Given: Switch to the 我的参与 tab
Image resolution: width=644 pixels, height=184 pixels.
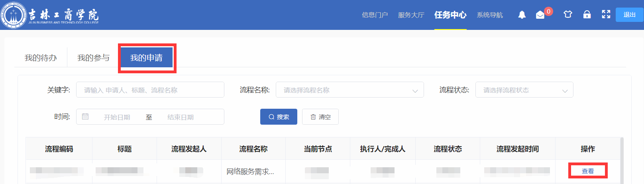Looking at the screenshot, I should coord(93,58).
